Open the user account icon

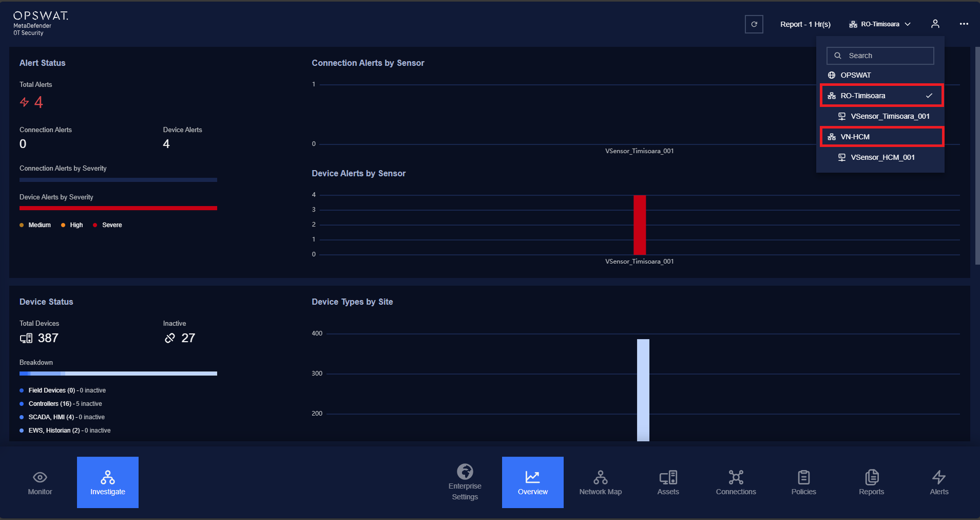point(935,24)
